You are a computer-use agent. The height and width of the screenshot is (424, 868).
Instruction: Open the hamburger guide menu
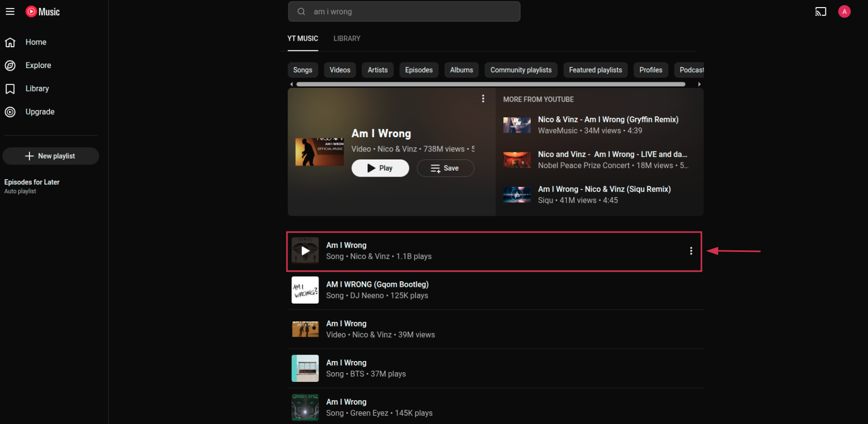[x=10, y=12]
